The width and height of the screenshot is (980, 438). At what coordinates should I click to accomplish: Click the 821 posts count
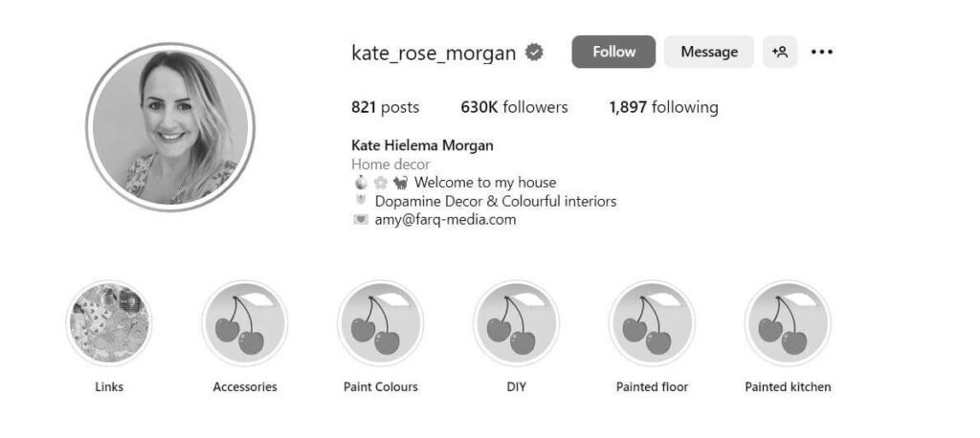pos(385,107)
